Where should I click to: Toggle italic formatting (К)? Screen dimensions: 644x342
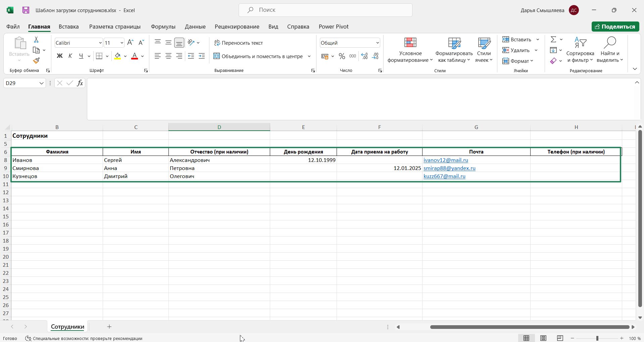click(70, 56)
